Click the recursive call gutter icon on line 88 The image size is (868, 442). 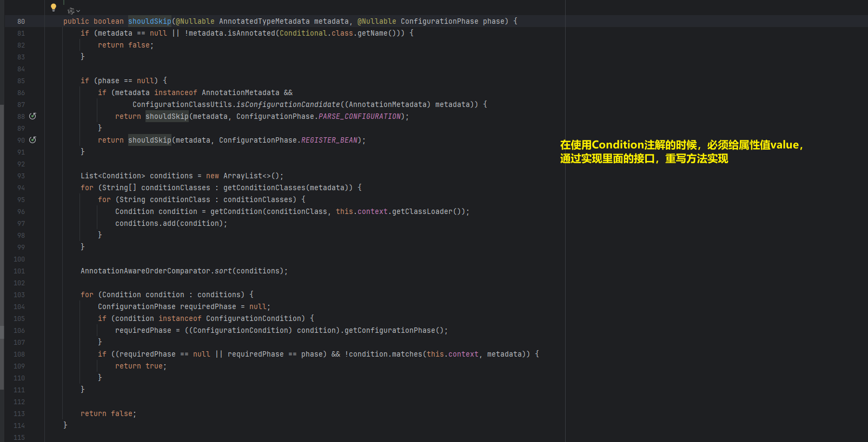[32, 116]
